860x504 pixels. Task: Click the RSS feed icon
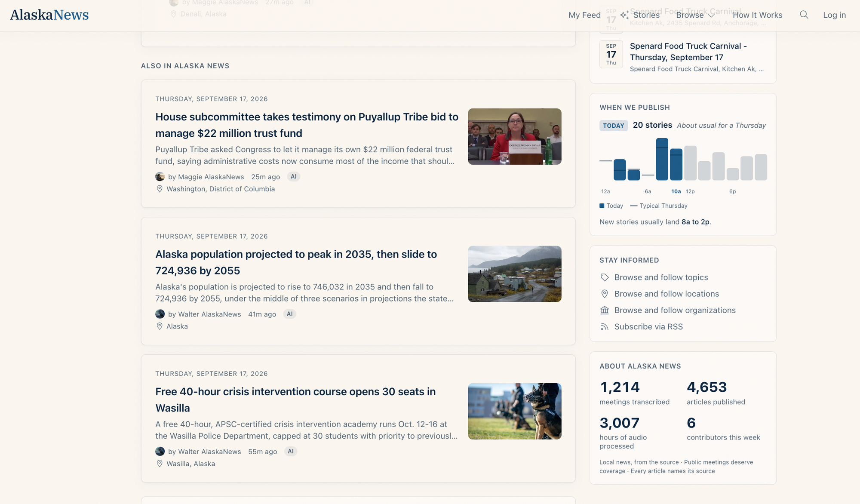pyautogui.click(x=605, y=327)
